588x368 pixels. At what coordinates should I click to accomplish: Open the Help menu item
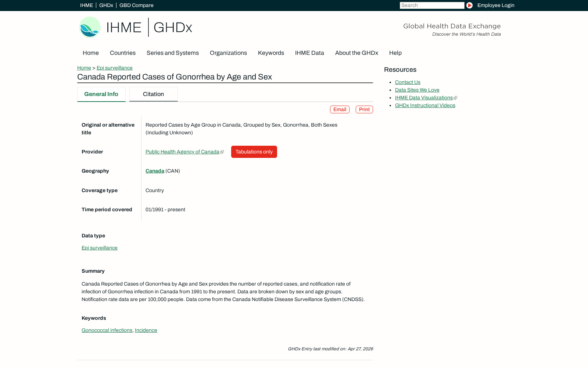coord(395,53)
